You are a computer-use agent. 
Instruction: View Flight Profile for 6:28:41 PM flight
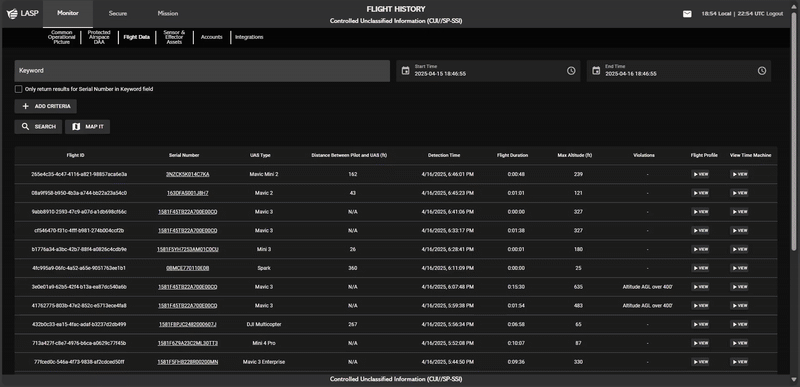click(x=700, y=249)
